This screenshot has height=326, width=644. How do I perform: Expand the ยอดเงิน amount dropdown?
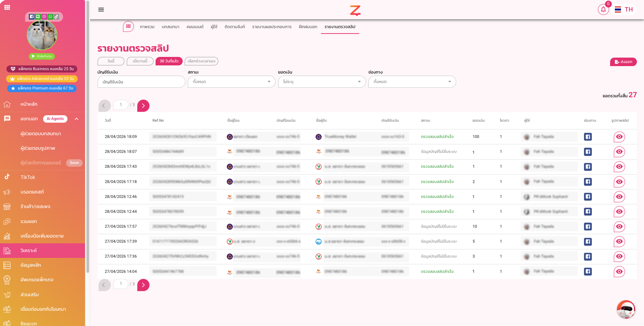(x=322, y=82)
